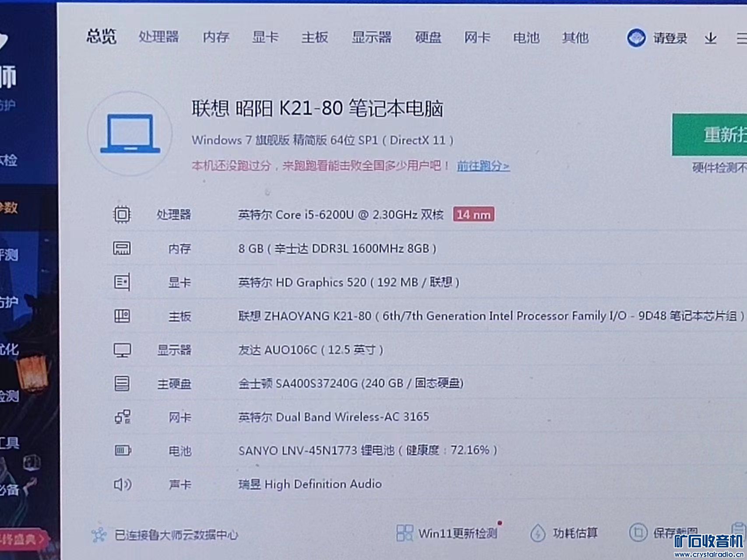Image resolution: width=747 pixels, height=560 pixels.
Task: Click the network card icon
Action: (x=122, y=417)
